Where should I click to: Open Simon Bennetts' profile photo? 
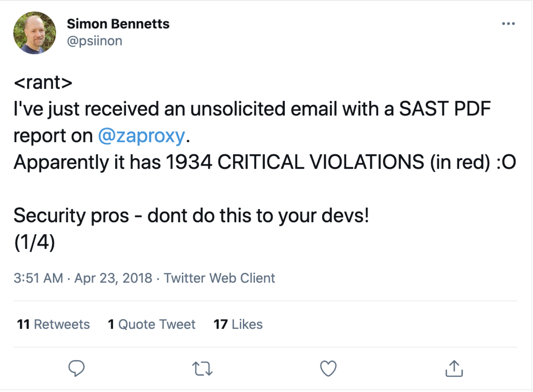pyautogui.click(x=35, y=33)
